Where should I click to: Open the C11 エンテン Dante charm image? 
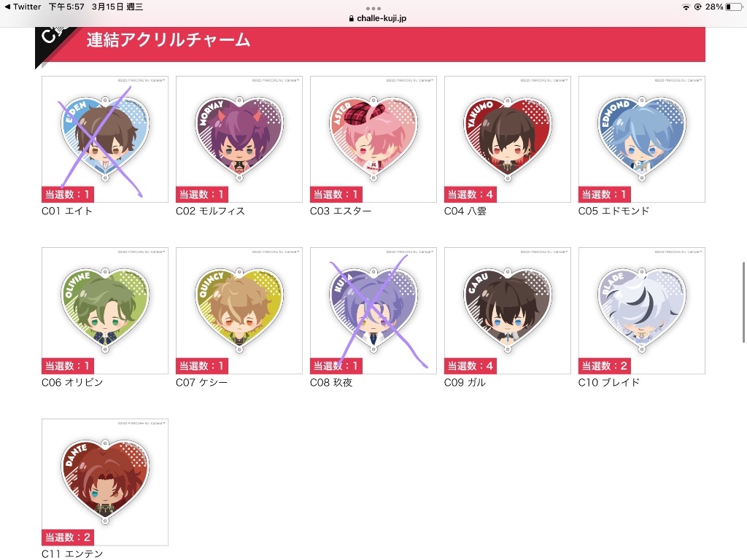[105, 482]
